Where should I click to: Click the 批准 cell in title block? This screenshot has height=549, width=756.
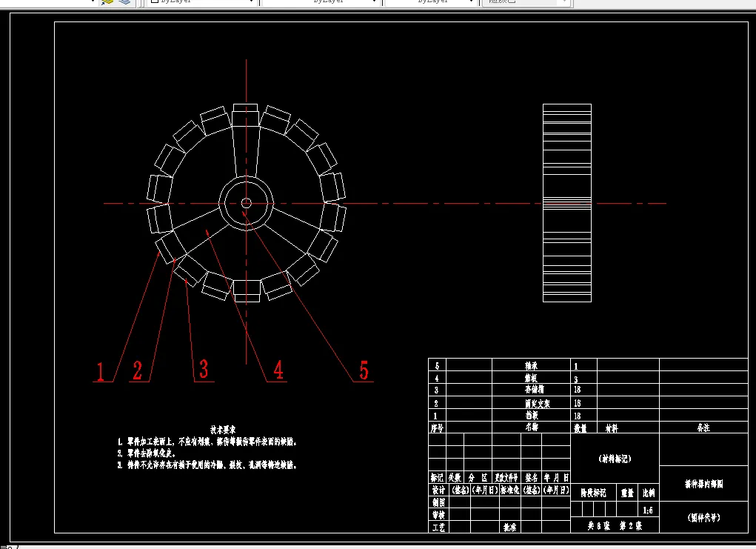(x=509, y=528)
